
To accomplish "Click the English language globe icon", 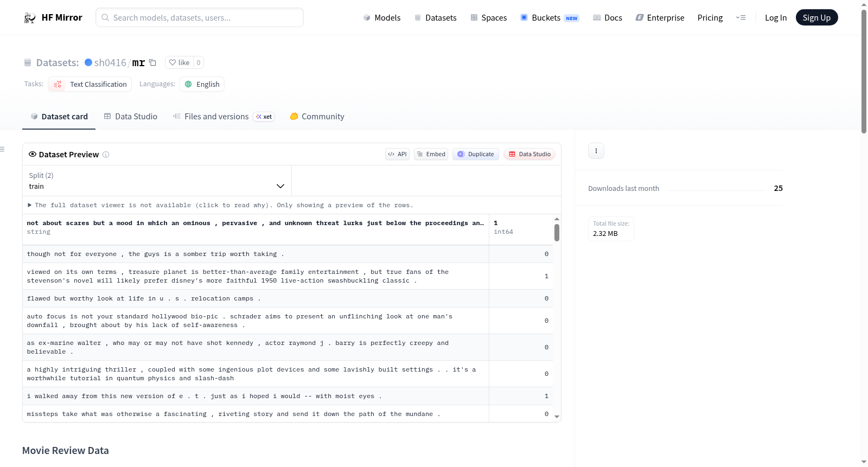I will [x=188, y=84].
